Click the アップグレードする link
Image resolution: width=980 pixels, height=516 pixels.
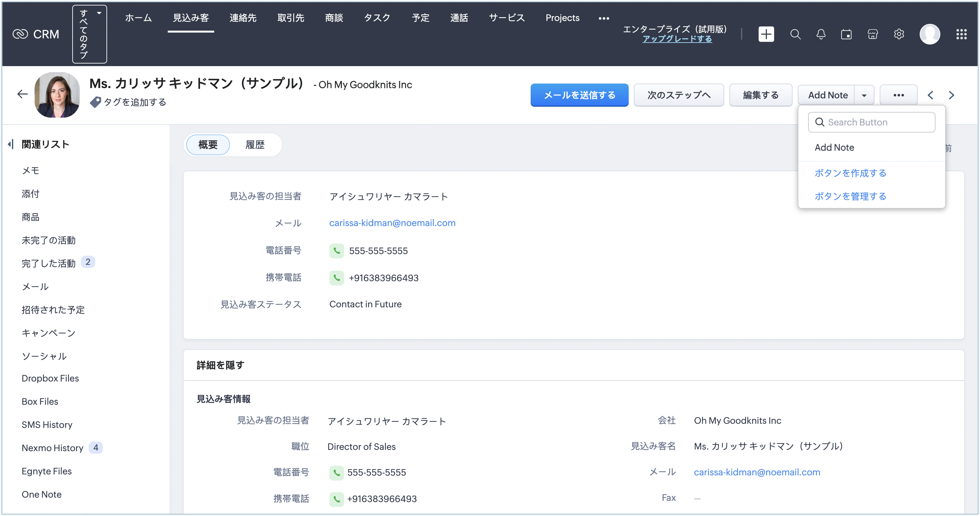(677, 39)
